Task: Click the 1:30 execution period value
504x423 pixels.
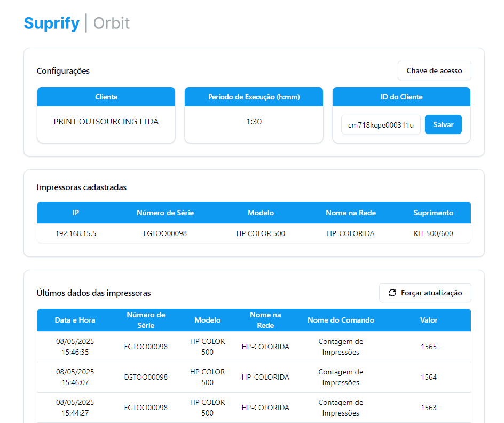Action: [x=254, y=121]
